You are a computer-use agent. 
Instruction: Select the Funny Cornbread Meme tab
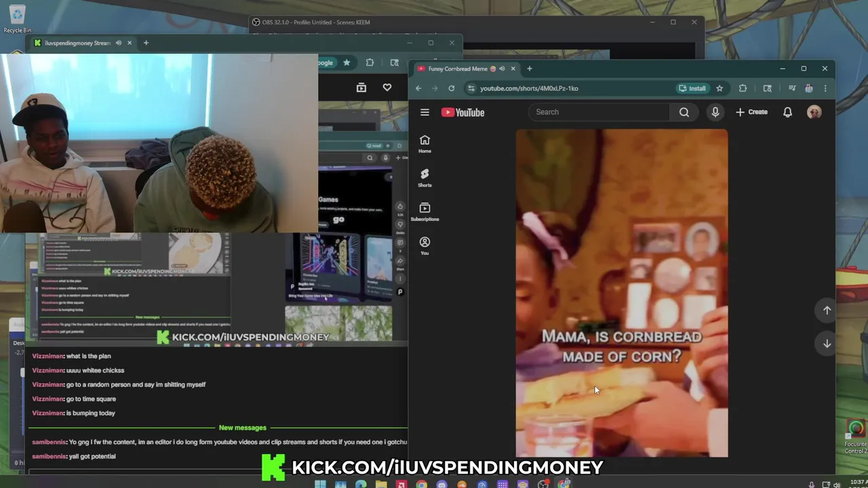coord(467,68)
